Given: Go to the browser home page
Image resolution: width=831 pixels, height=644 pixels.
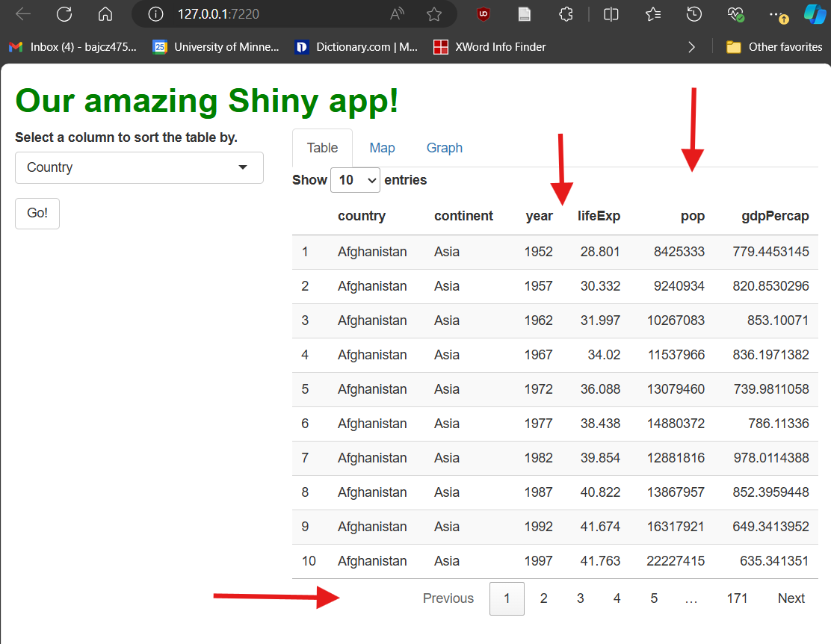Looking at the screenshot, I should (x=105, y=13).
